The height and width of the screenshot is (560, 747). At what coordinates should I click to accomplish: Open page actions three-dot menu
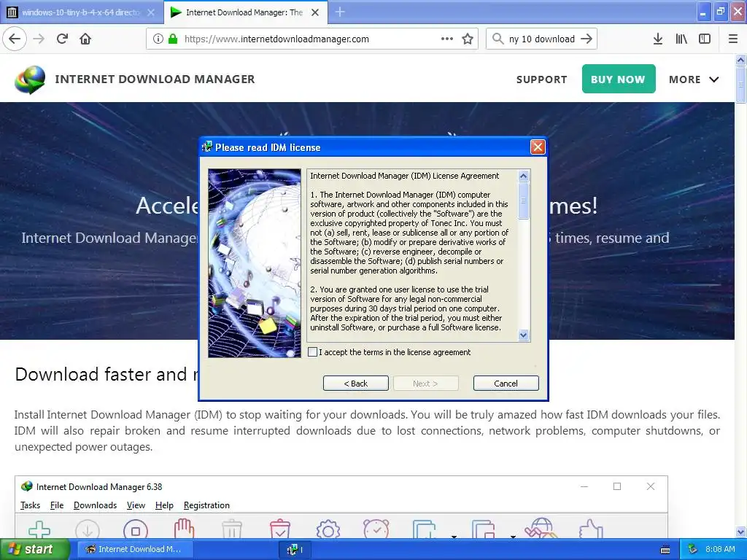click(447, 39)
